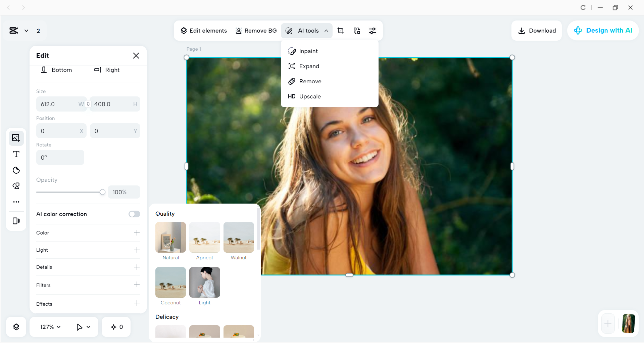Viewport: 644px width, 343px height.
Task: Click the opacity 100% value field
Action: [x=124, y=192]
